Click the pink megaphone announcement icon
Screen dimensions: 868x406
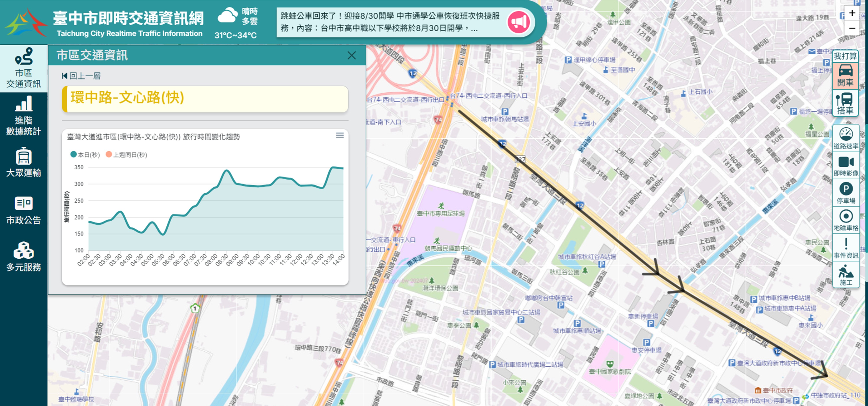[x=519, y=22]
